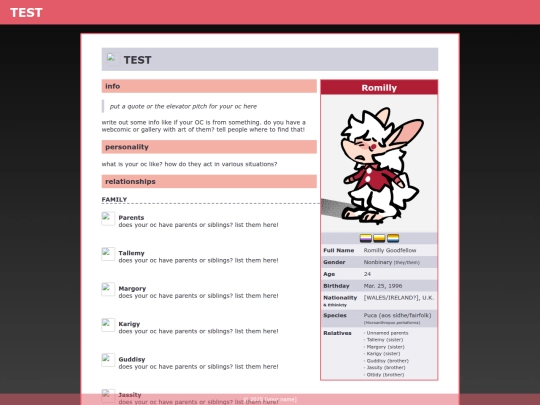Viewport: 540px width, 405px height.
Task: Click the relationships section header
Action: coord(209,181)
